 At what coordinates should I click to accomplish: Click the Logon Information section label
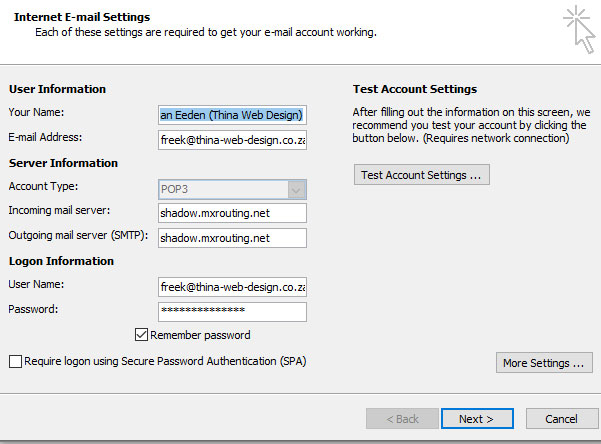tap(61, 261)
